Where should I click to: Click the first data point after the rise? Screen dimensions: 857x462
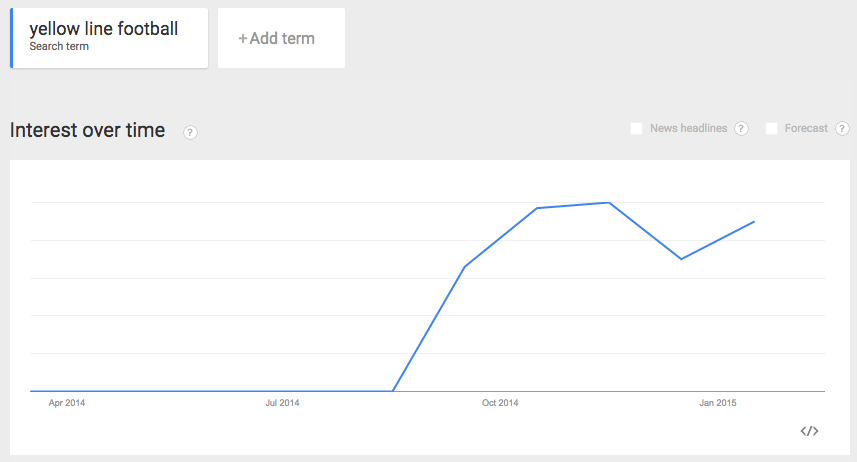(x=465, y=267)
